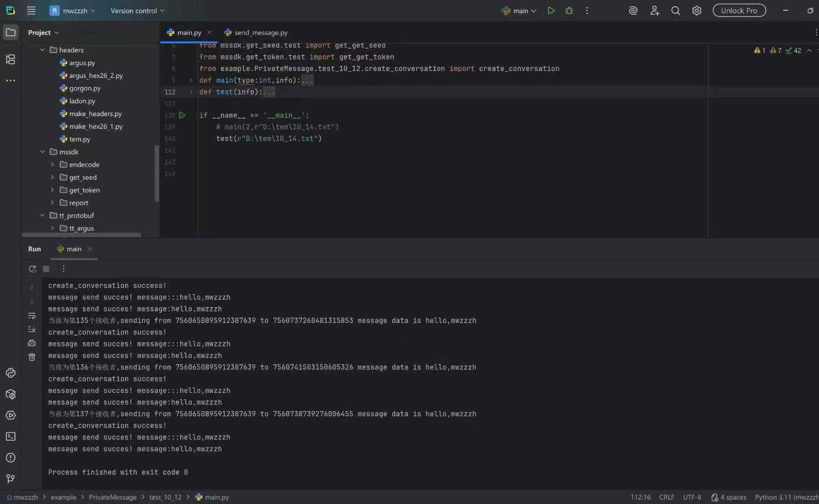Image resolution: width=819 pixels, height=504 pixels.
Task: Open mwzzzh project dropdown
Action: coord(72,11)
